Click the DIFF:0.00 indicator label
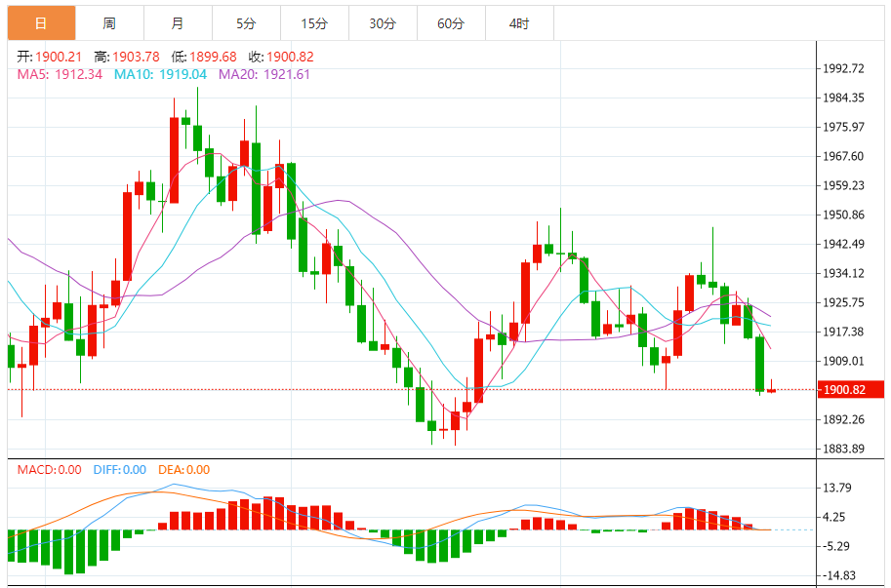 tap(120, 470)
